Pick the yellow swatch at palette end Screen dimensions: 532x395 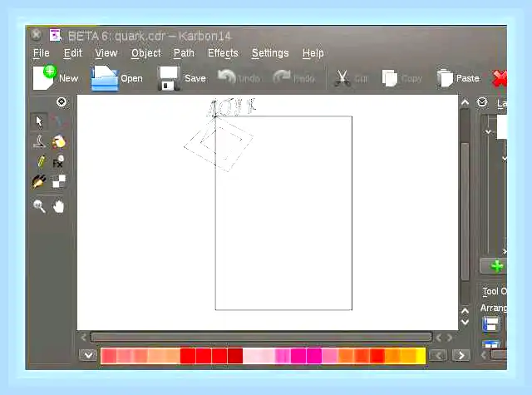[x=421, y=356]
